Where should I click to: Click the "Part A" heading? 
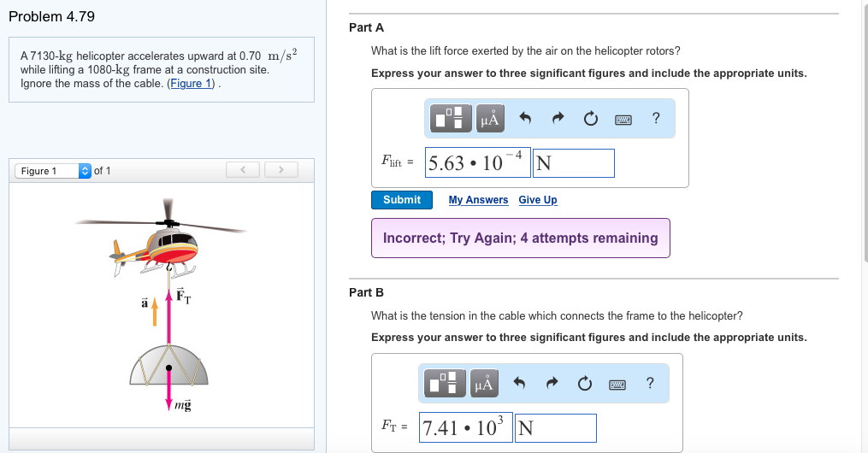tap(367, 27)
